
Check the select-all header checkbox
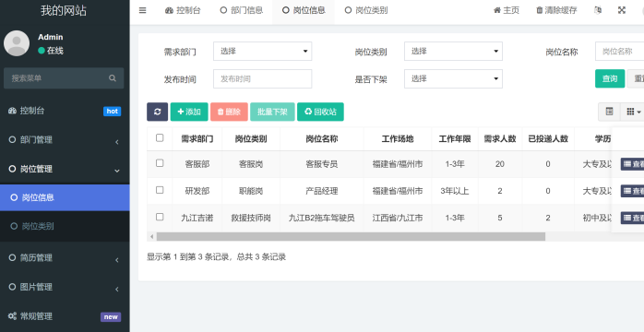(160, 138)
